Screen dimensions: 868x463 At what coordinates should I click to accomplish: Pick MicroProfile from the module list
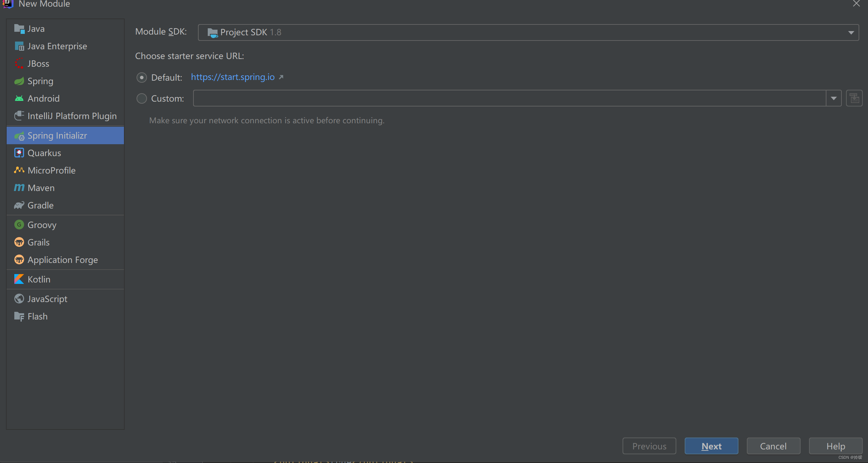click(x=51, y=170)
